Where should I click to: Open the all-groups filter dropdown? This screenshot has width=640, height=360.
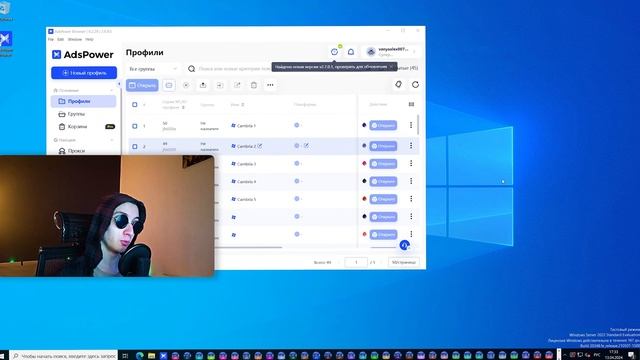[x=153, y=69]
